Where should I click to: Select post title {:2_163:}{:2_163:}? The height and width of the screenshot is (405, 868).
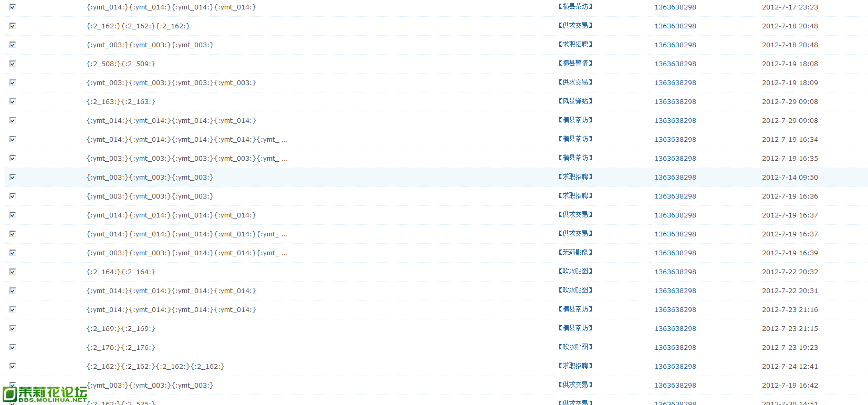click(121, 102)
